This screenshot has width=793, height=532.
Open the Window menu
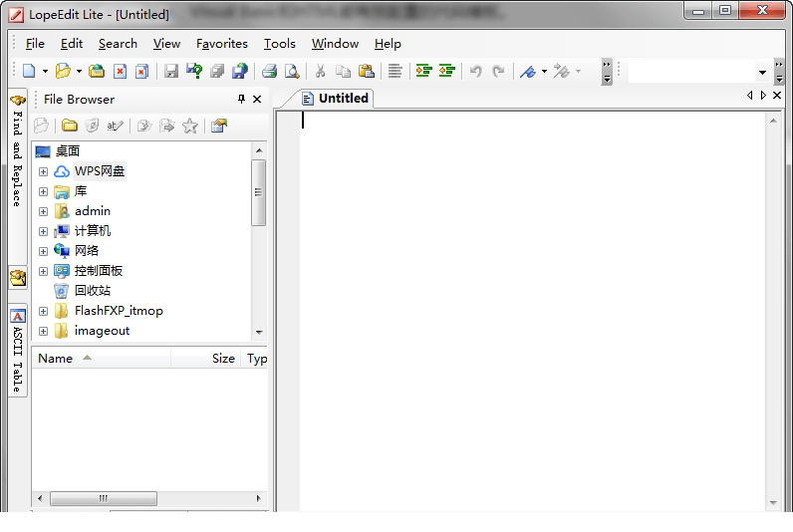tap(335, 44)
